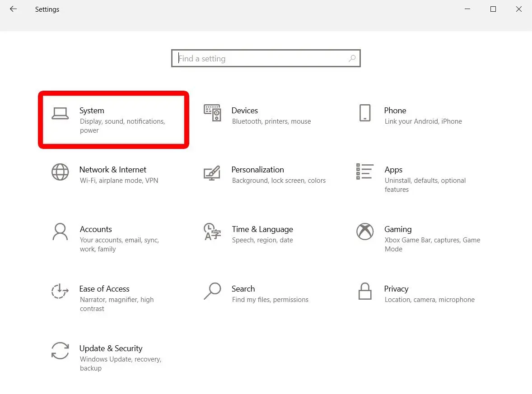Select the Gaming Xbox icon
Screen dimensions: 532x394
(x=365, y=232)
